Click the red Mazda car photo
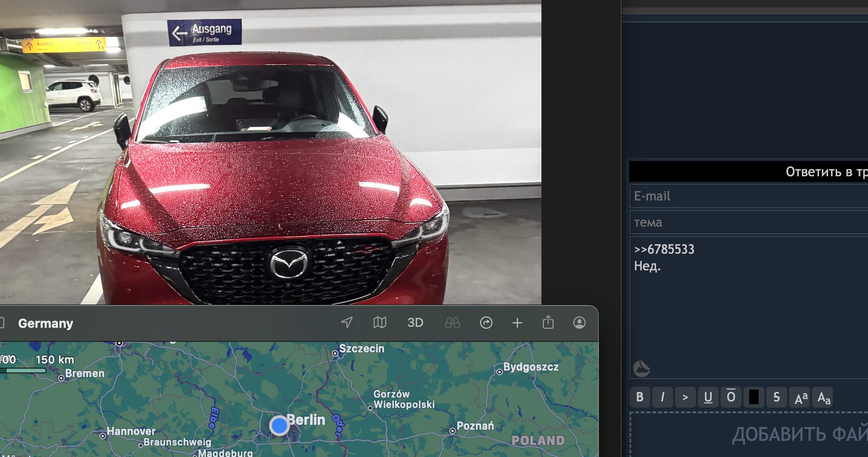Screen dimensions: 868x457 [x=270, y=152]
